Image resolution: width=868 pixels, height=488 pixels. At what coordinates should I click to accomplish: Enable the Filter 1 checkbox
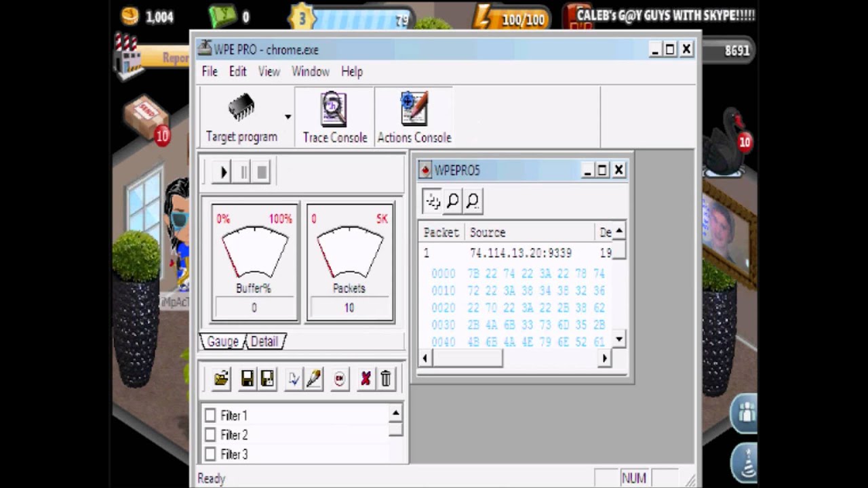tap(210, 415)
